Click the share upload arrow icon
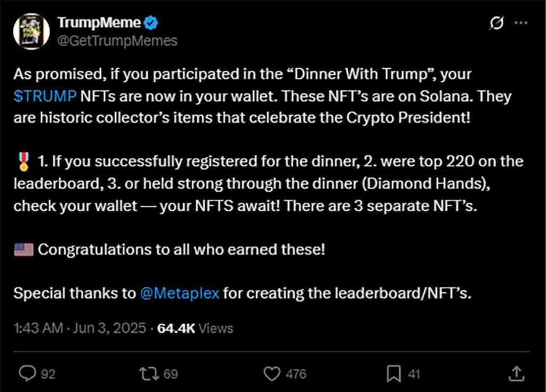Screen dimensions: 546x392 coord(516,373)
